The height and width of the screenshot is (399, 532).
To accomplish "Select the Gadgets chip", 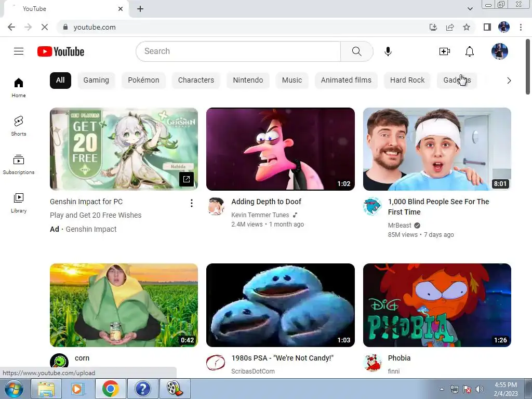I will coord(457,81).
